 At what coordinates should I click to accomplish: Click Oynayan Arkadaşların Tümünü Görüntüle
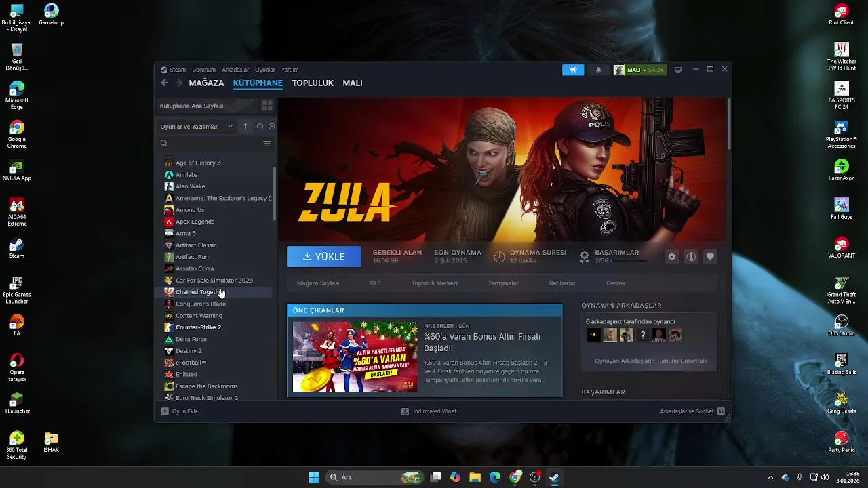tap(651, 361)
